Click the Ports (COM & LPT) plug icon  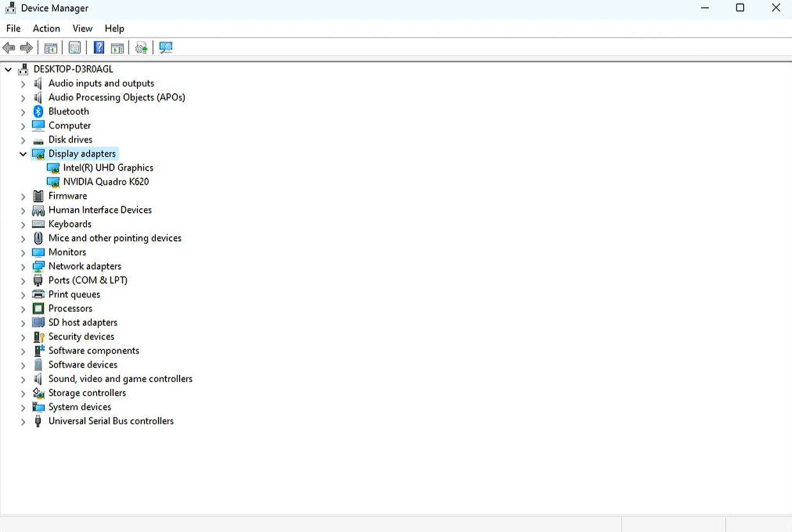[38, 280]
